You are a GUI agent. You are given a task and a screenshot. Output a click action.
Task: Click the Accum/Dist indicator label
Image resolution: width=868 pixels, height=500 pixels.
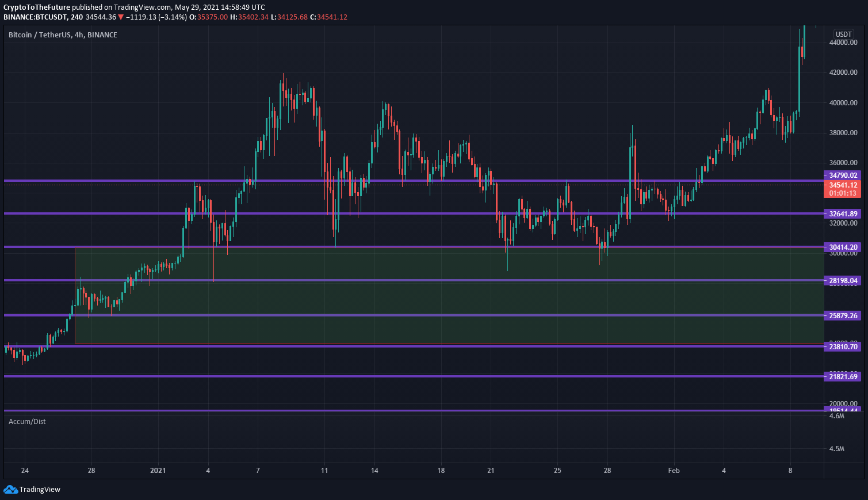tap(27, 422)
